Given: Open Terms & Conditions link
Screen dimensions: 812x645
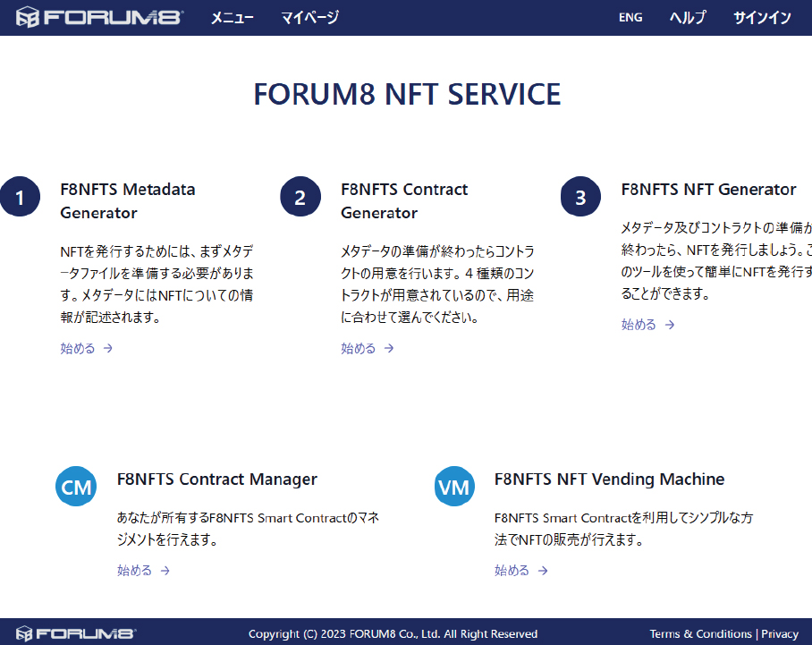Looking at the screenshot, I should (x=700, y=634).
